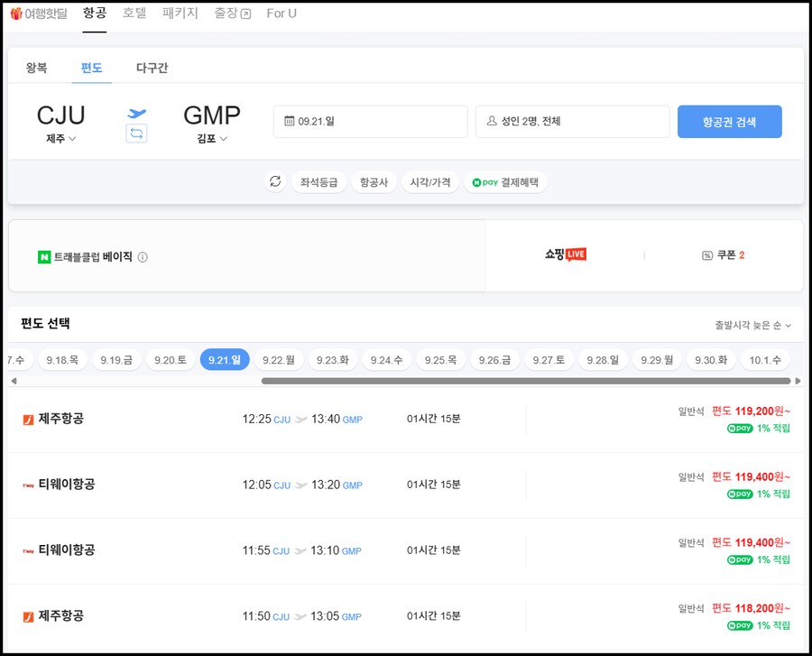Click the reset filters refresh icon
This screenshot has width=812, height=656.
point(275,182)
